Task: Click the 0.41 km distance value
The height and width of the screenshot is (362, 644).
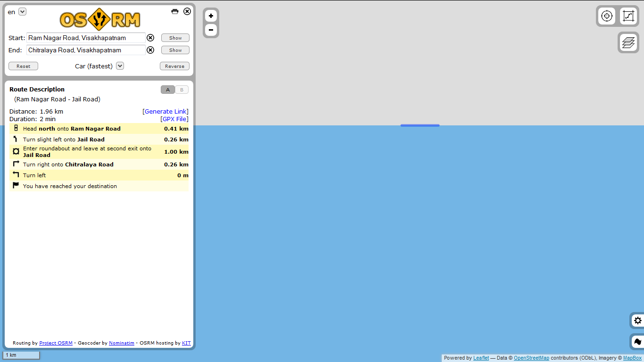Action: point(176,128)
